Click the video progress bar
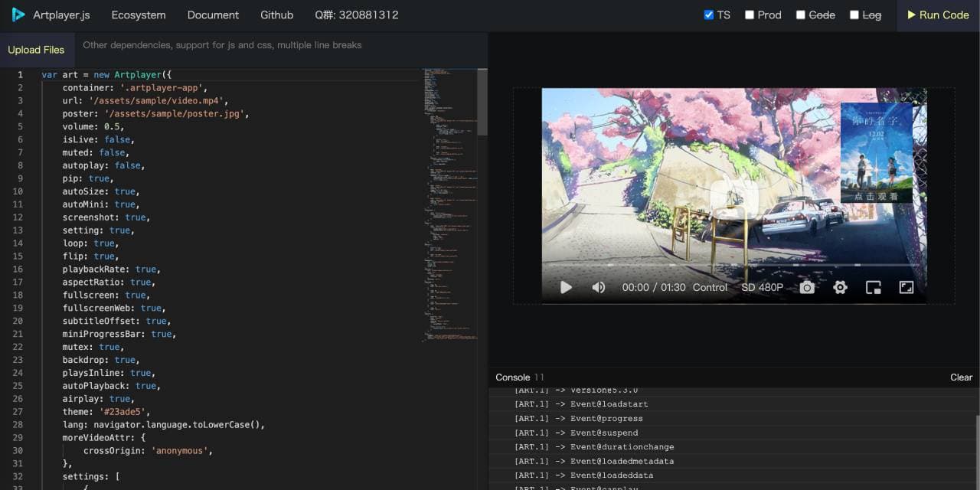This screenshot has height=490, width=980. point(734,265)
